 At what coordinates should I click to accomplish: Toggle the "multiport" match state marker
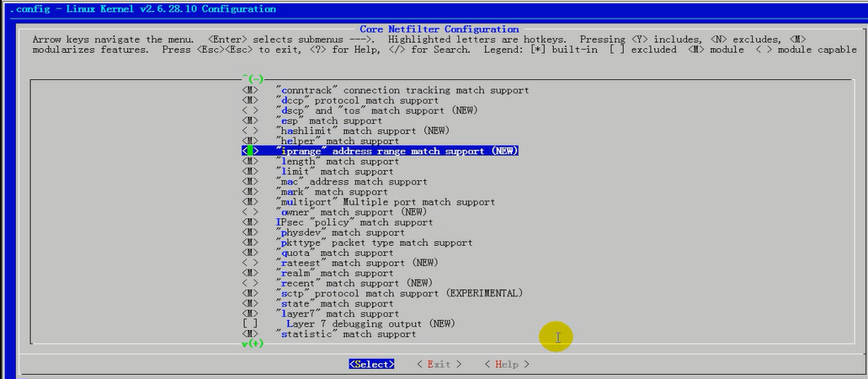(x=250, y=201)
